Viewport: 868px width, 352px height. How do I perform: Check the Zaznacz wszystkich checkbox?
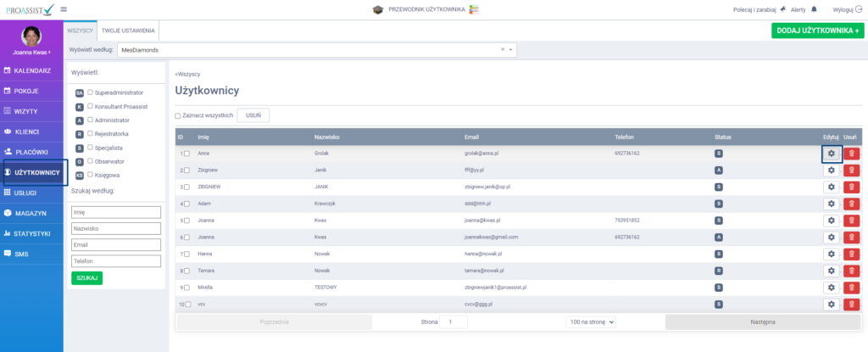tap(178, 115)
